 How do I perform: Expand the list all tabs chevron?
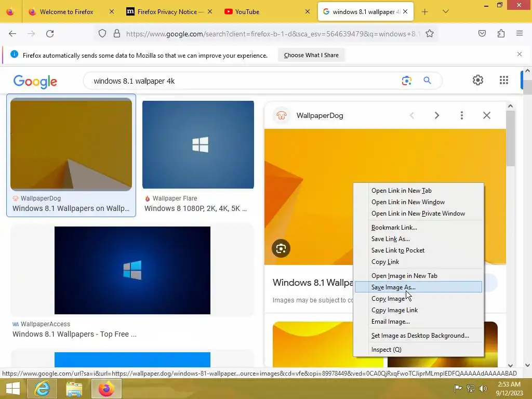tap(446, 11)
